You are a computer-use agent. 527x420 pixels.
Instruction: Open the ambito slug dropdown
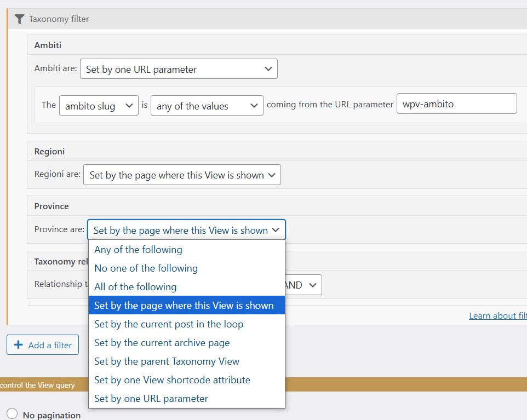[x=99, y=106]
